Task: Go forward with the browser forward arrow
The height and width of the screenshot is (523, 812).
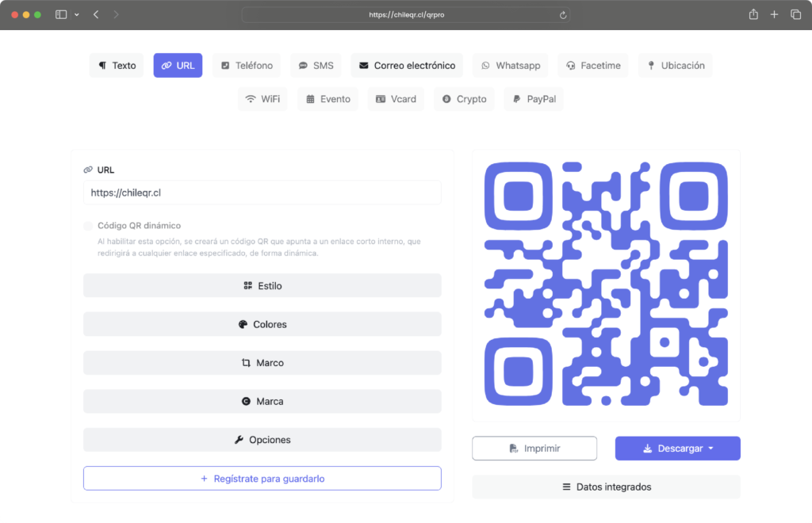Action: [116, 14]
